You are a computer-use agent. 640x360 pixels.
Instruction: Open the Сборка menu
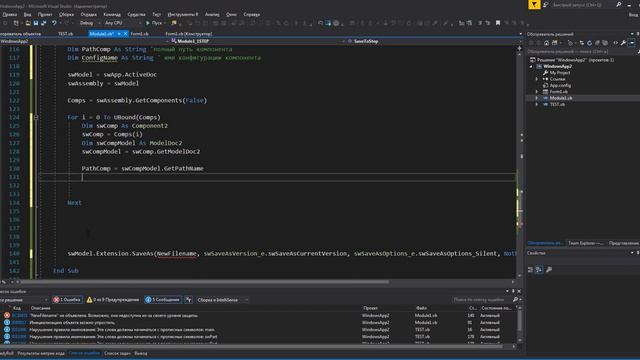66,14
